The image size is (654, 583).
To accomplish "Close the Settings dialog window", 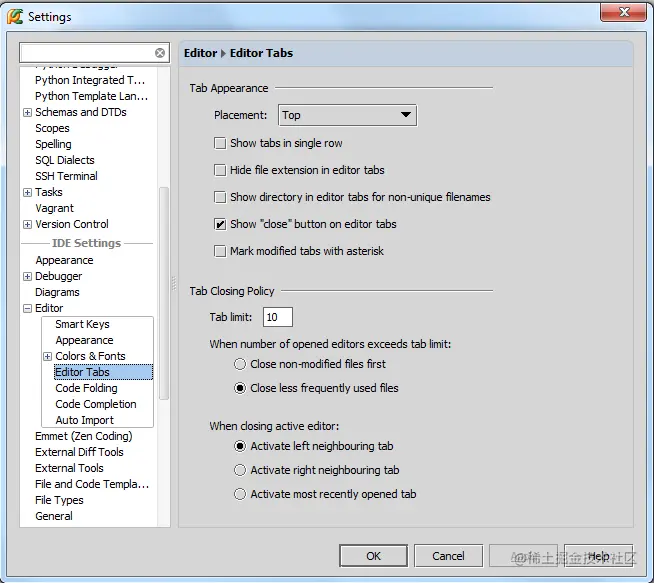I will point(624,12).
